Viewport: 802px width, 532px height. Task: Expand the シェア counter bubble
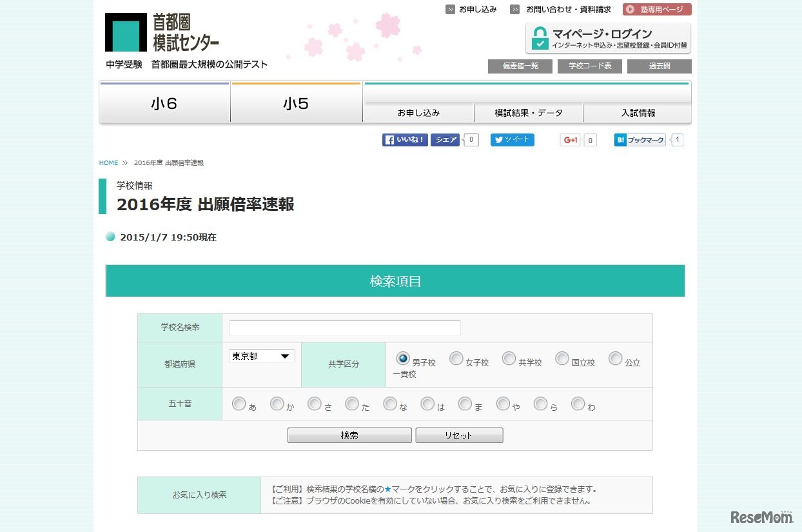470,139
